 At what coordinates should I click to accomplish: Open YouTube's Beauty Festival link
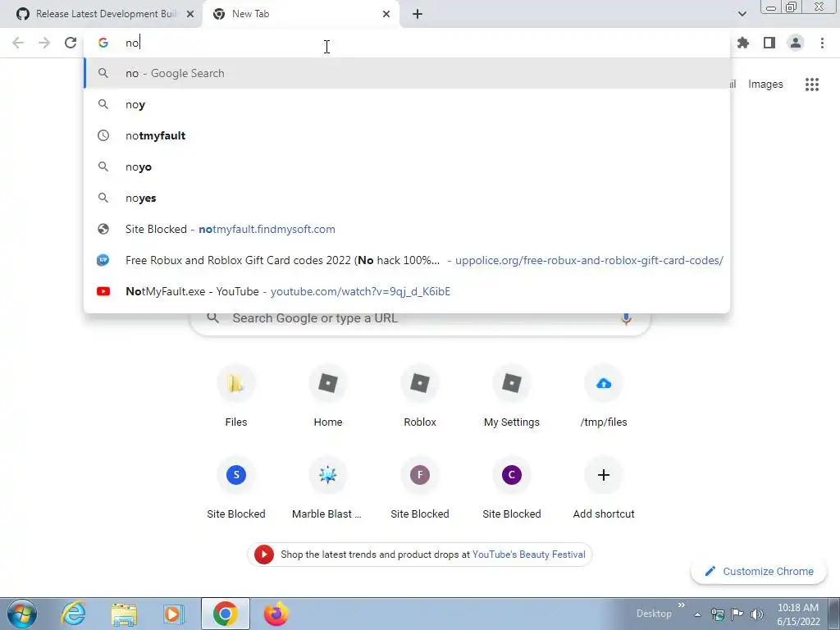point(529,555)
